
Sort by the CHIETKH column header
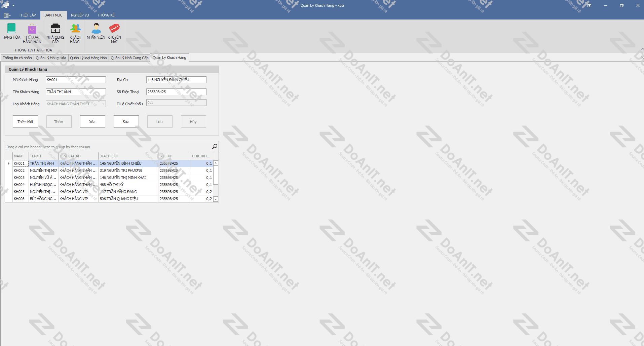[202, 156]
